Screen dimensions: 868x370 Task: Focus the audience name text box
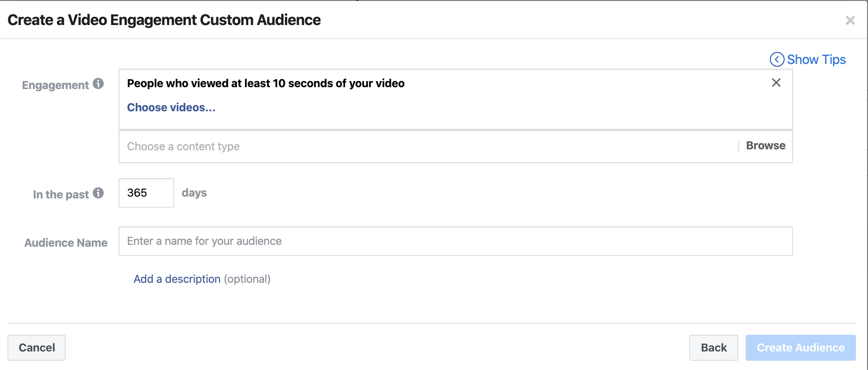[x=455, y=241]
